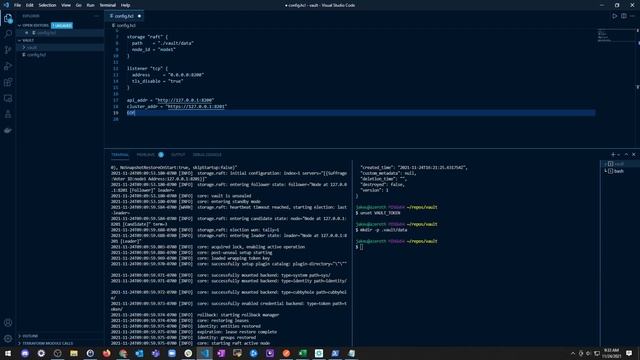The width and height of the screenshot is (640, 360).
Task: Open Explorer panel more actions ellipsis
Action: (x=97, y=16)
